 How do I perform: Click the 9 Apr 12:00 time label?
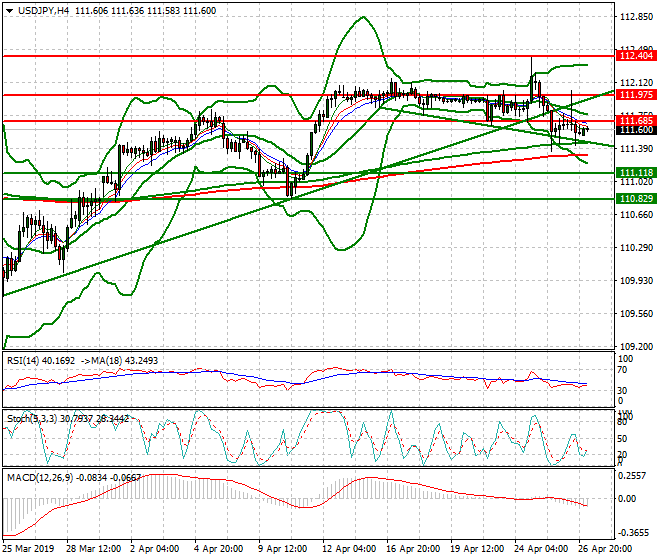tap(282, 549)
